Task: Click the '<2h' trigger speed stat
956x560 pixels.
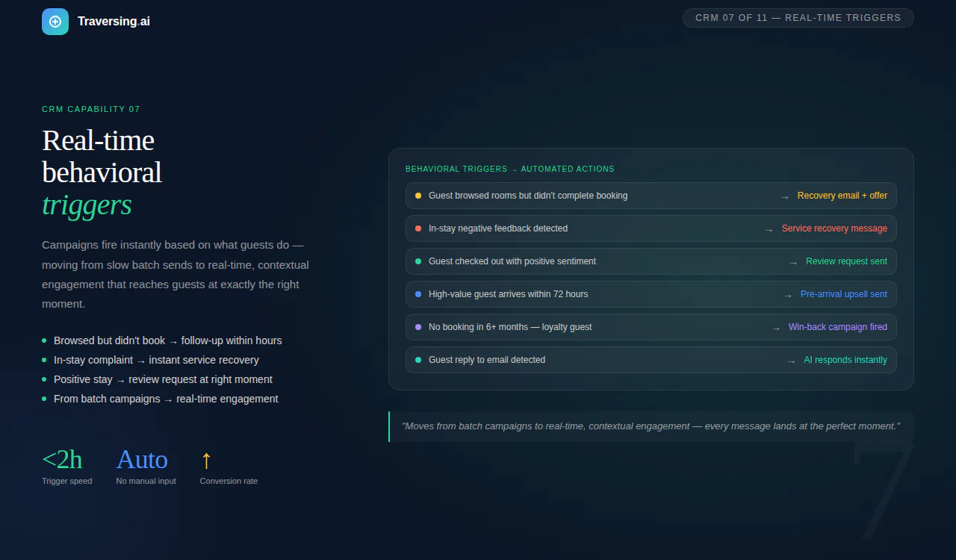Action: coord(62,459)
